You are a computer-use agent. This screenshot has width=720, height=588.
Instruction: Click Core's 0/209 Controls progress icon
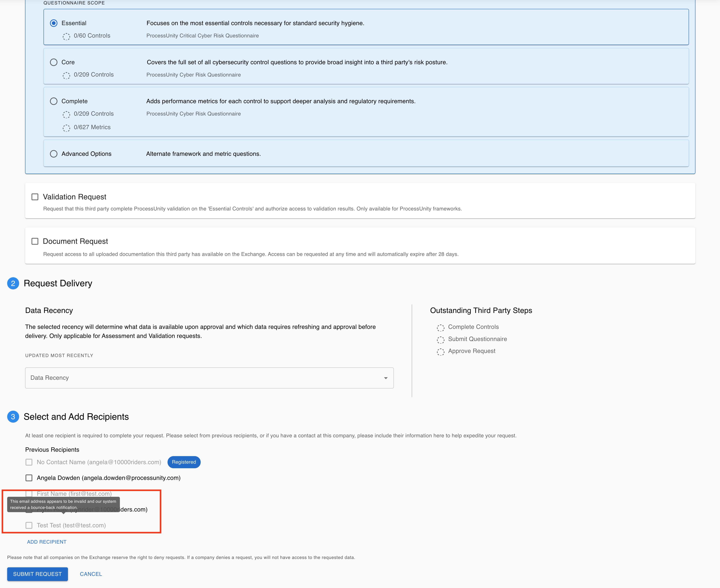coord(66,75)
